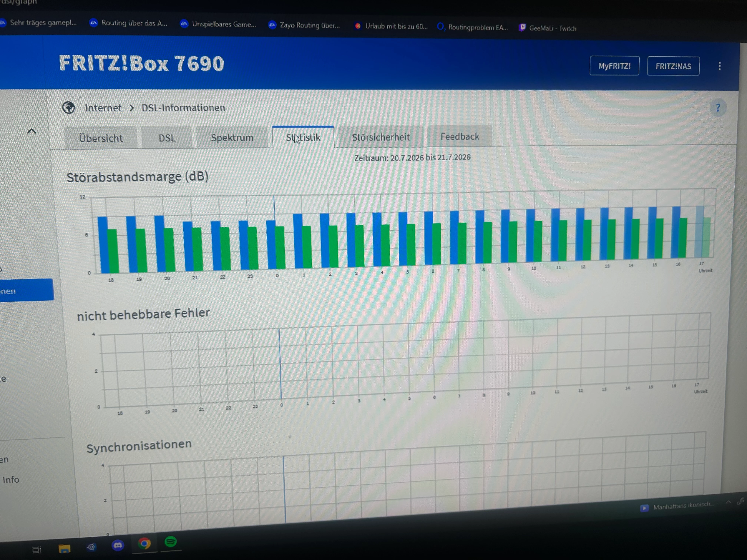Click the Twitch icon on GeeMaLi bookmark
The width and height of the screenshot is (747, 560).
pos(522,28)
